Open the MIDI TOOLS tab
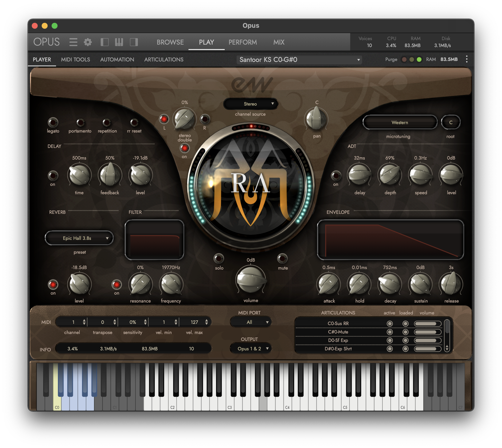 pos(75,59)
